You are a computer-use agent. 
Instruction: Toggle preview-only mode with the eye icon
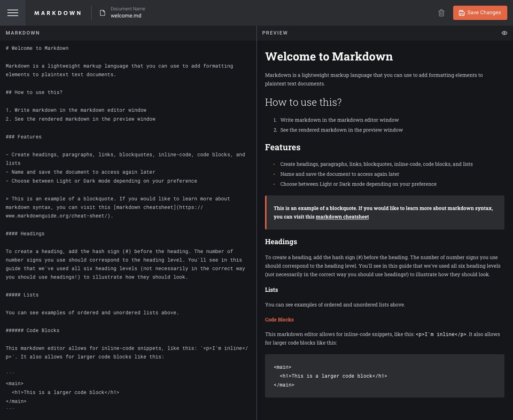[503, 33]
